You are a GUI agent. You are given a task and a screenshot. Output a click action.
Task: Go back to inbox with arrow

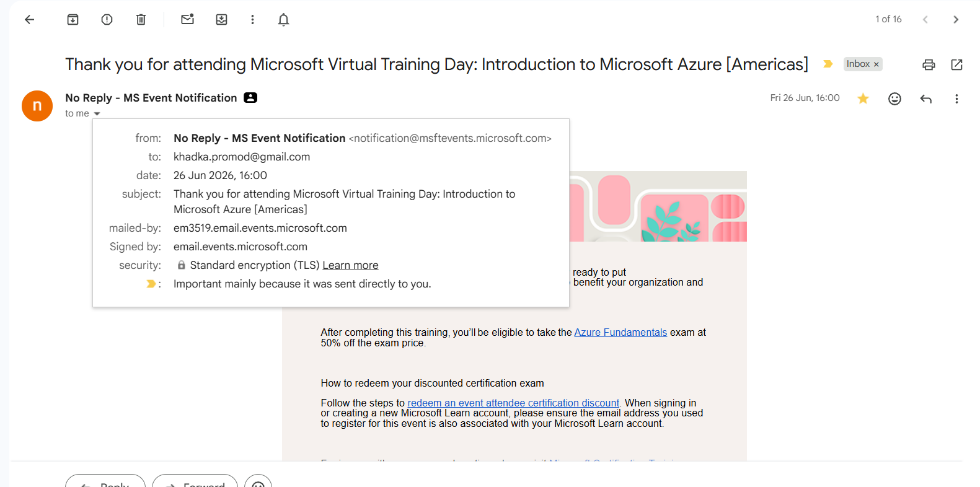29,20
